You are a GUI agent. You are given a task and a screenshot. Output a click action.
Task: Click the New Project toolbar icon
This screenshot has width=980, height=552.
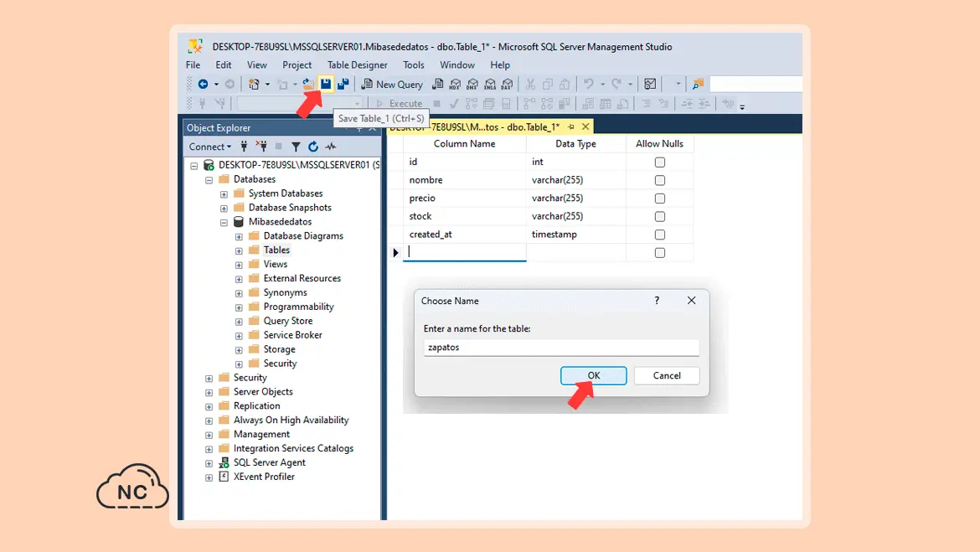[x=254, y=84]
